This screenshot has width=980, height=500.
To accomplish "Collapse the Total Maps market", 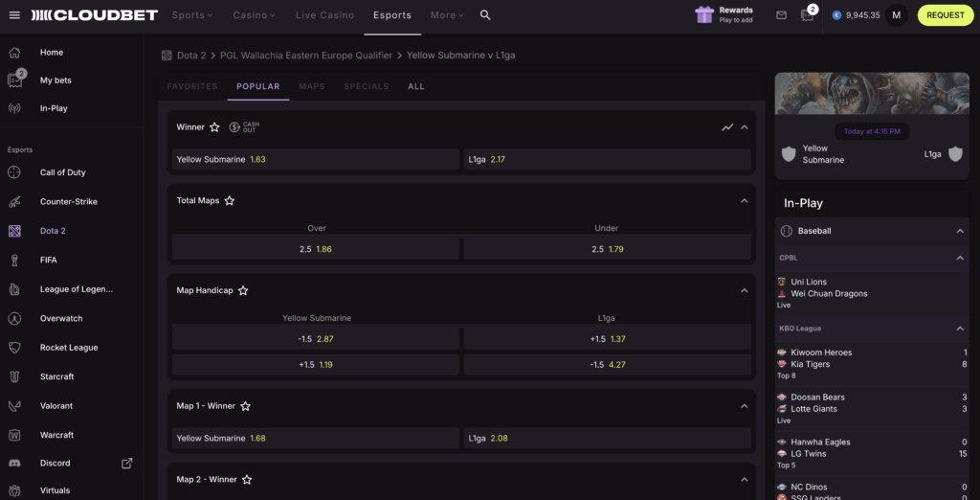I will tap(744, 201).
